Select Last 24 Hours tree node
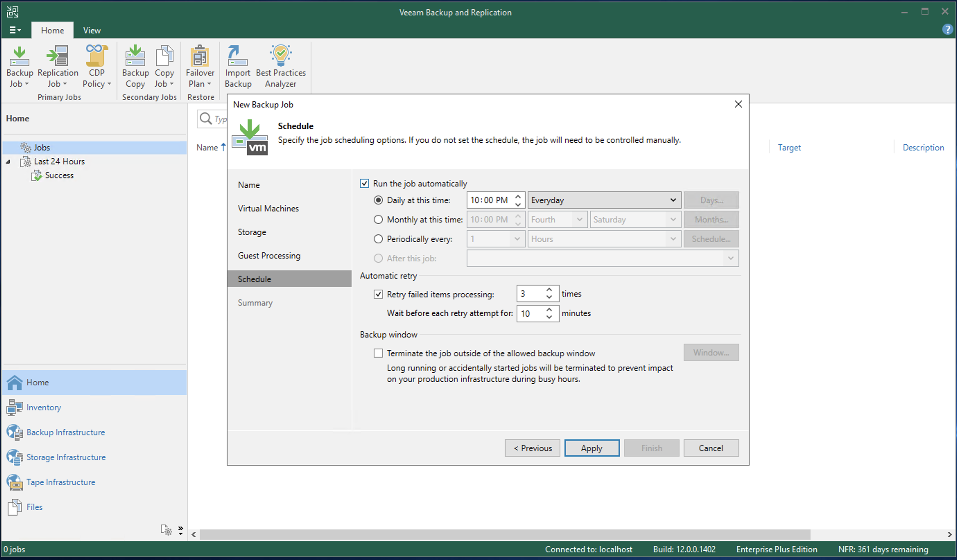This screenshot has height=560, width=957. point(59,161)
